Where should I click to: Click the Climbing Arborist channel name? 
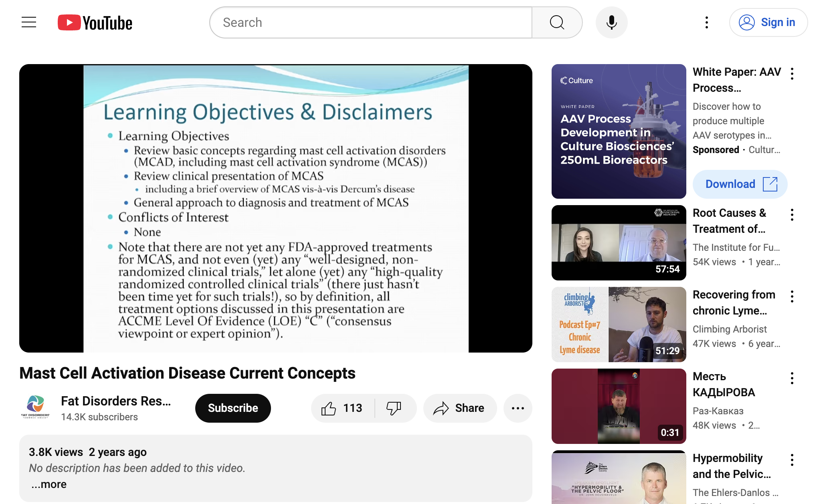point(730,329)
